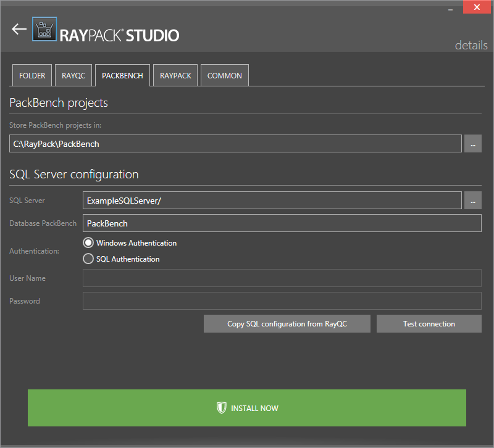Click the Database PackBench name field
Image resolution: width=494 pixels, height=448 pixels.
tap(282, 223)
